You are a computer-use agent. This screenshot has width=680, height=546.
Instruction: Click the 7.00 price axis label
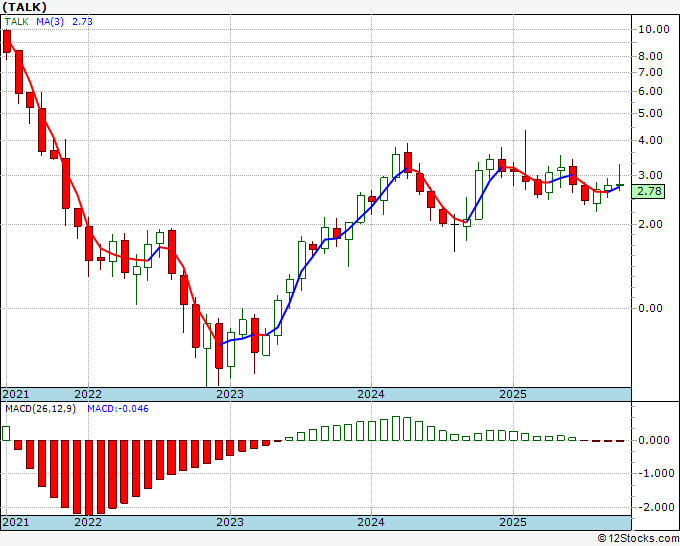tap(650, 72)
